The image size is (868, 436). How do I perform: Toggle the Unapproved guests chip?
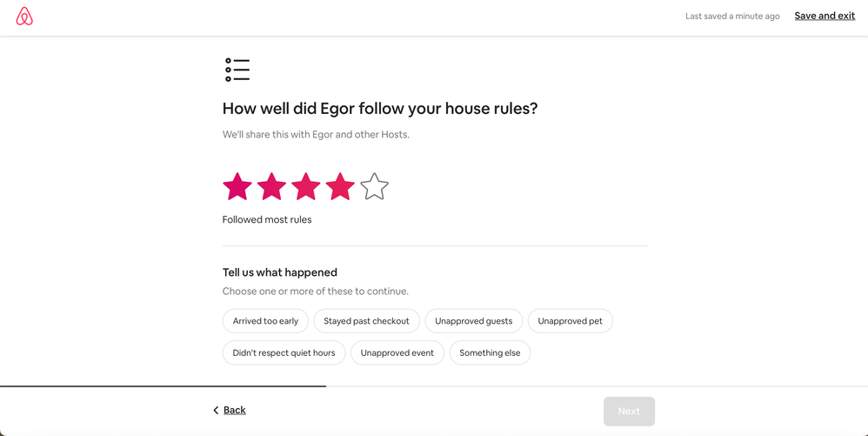point(473,321)
